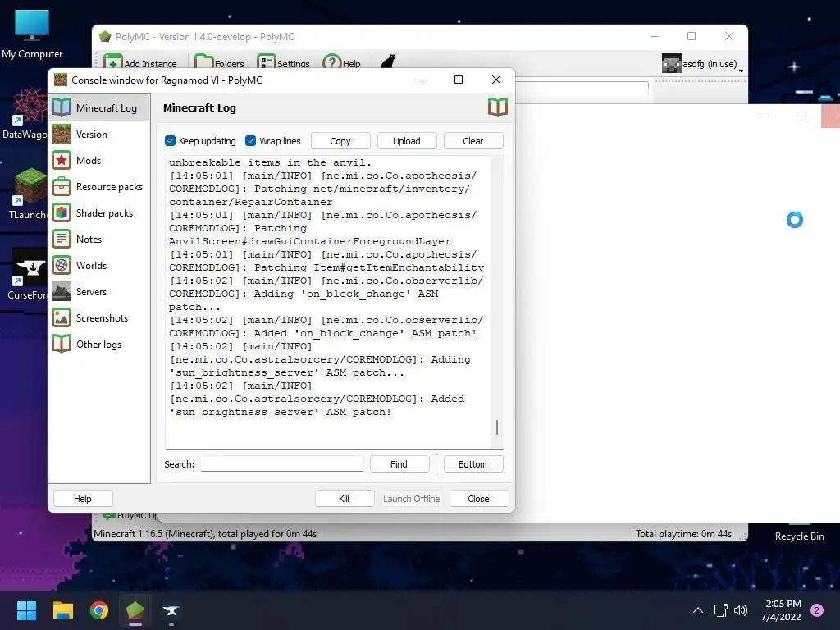Open the Minecraft Log page

pyautogui.click(x=99, y=107)
